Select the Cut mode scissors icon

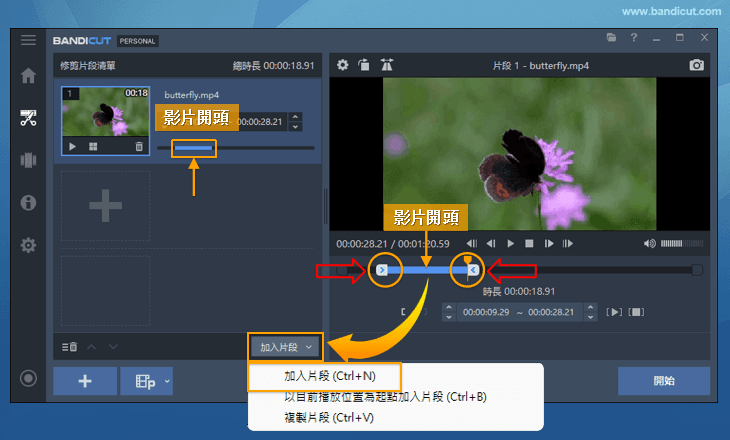click(x=28, y=118)
